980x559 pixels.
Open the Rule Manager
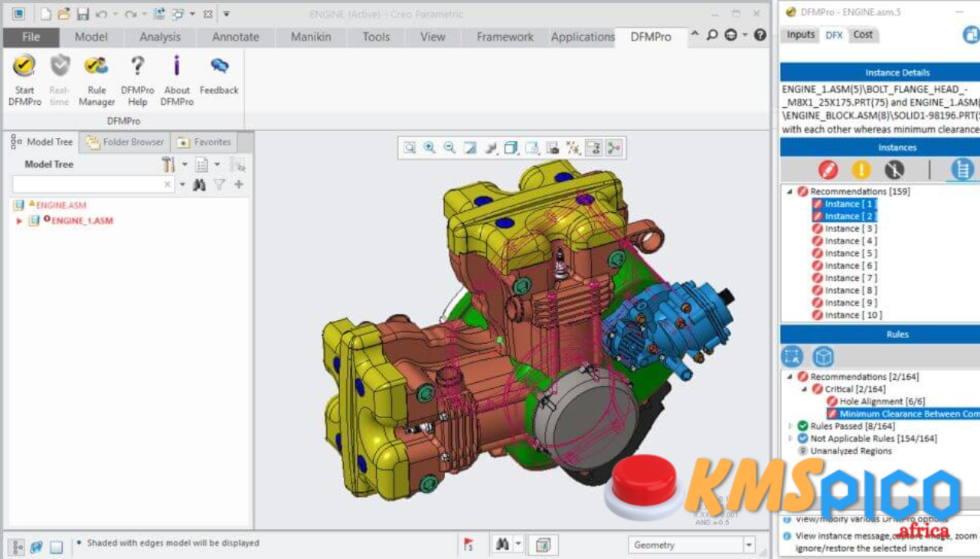click(x=96, y=79)
